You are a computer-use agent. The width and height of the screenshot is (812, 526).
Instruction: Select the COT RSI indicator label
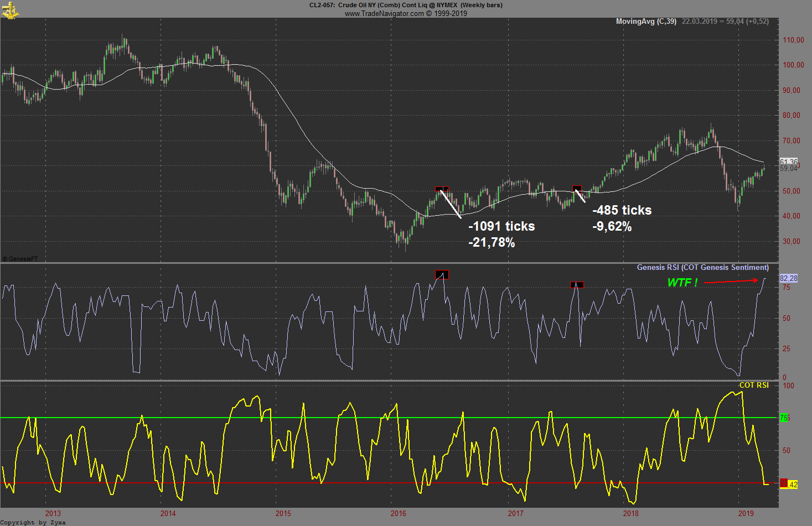coord(755,385)
